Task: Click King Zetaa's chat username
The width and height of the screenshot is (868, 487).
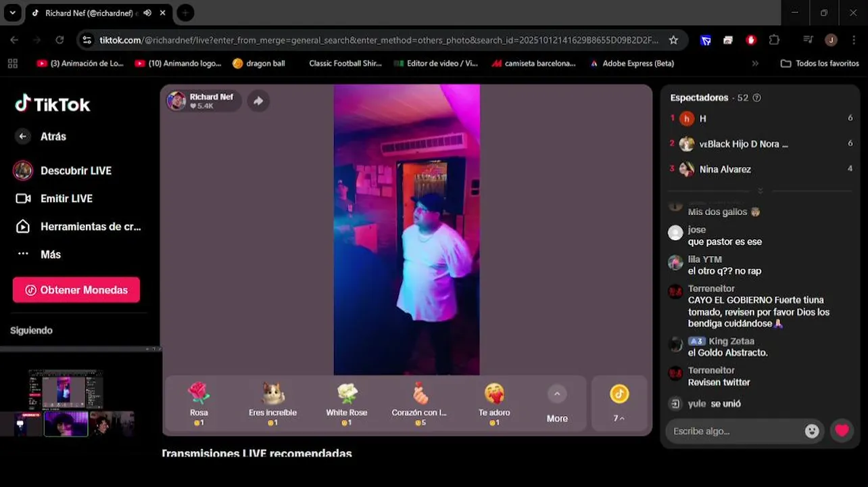Action: (731, 342)
